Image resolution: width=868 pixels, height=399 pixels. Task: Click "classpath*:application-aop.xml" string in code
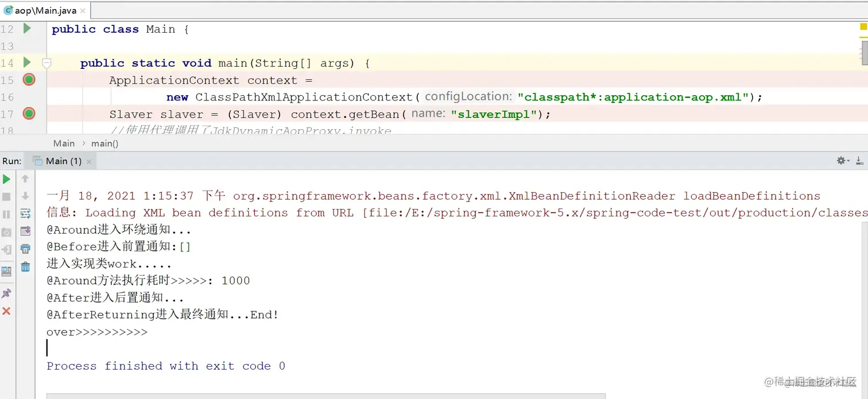633,97
